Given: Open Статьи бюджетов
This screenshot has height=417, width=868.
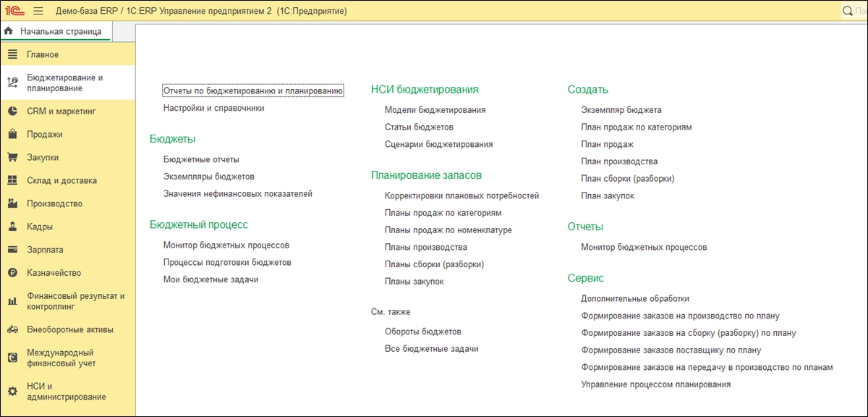Looking at the screenshot, I should tap(419, 127).
